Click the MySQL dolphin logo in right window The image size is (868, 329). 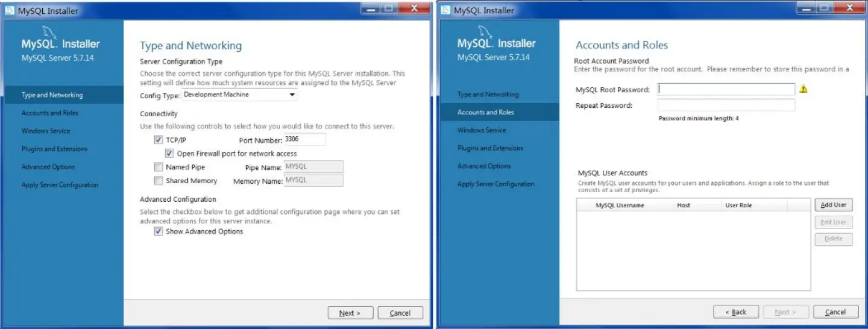(x=485, y=33)
